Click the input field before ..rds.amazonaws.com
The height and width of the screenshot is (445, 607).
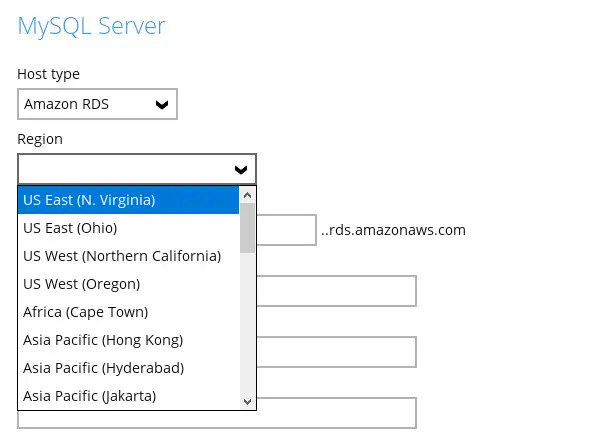[x=286, y=230]
